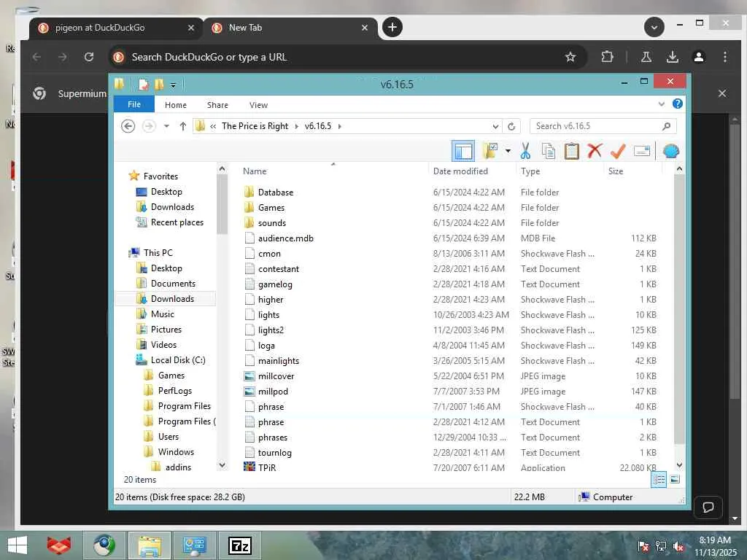Open the folder options toolbar icon
This screenshot has height=560, width=747.
489,151
